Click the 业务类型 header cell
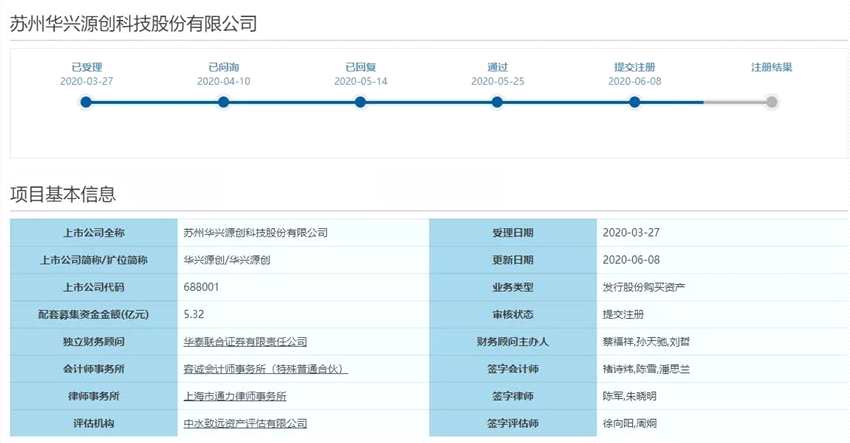Image resolution: width=850 pixels, height=443 pixels. [x=513, y=287]
